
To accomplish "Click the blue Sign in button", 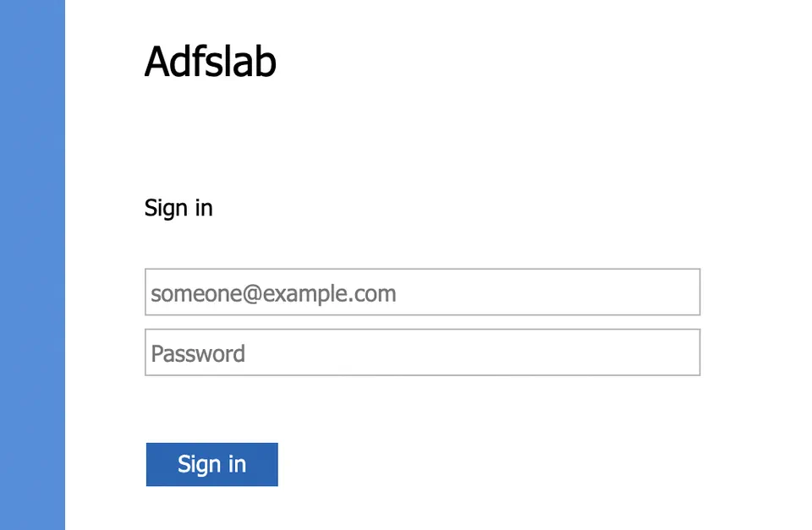I will click(211, 464).
